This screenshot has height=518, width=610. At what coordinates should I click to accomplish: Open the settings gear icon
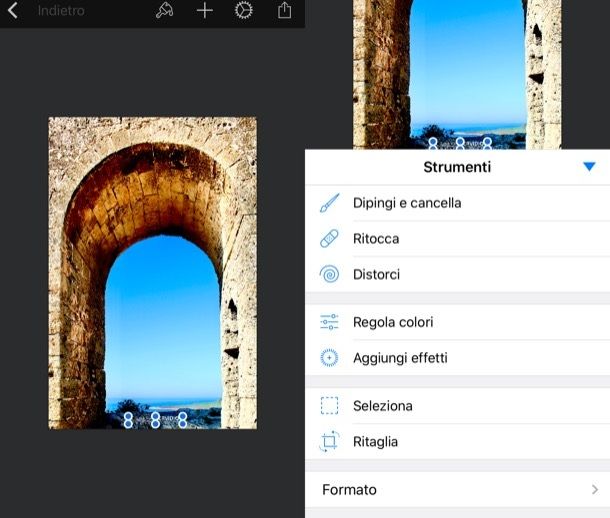pos(244,10)
